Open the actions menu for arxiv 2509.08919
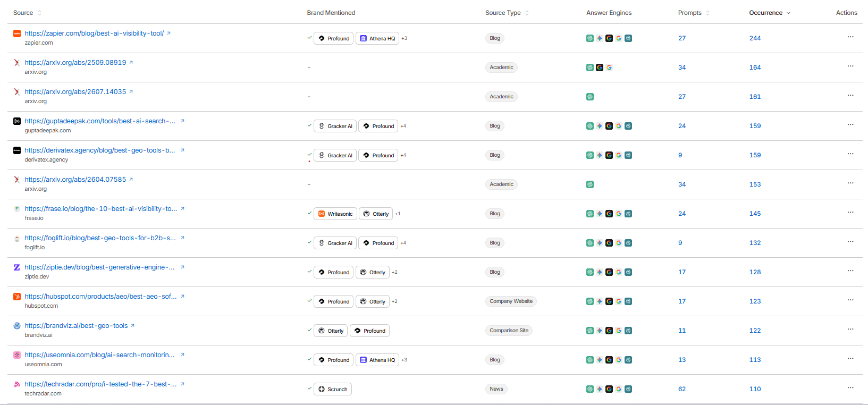This screenshot has height=405, width=868. (x=850, y=66)
